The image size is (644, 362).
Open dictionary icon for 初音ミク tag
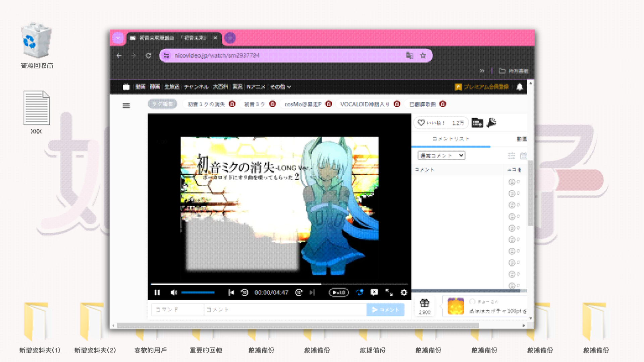click(272, 104)
